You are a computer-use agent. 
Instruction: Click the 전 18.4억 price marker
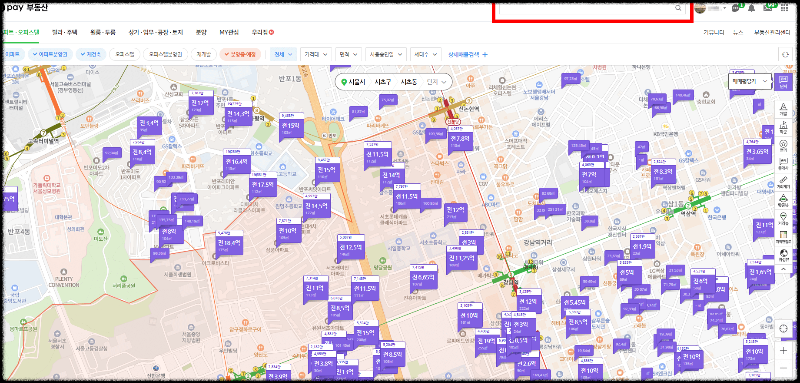[229, 244]
